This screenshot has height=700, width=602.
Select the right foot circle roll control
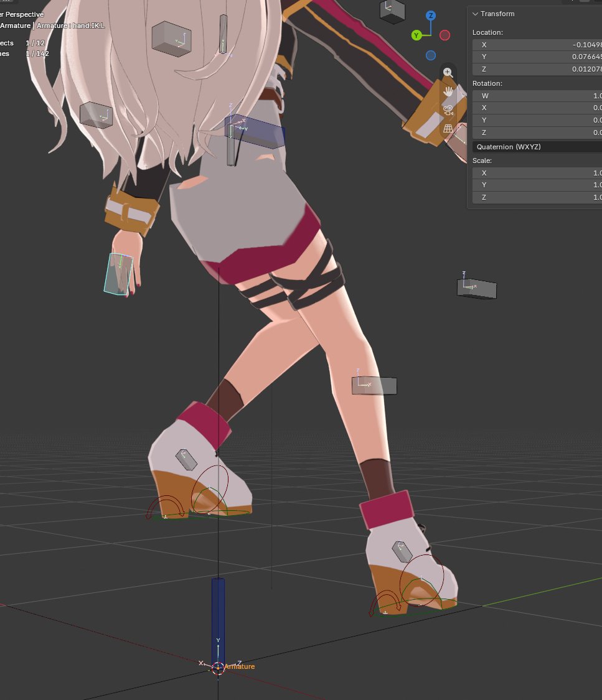(421, 579)
